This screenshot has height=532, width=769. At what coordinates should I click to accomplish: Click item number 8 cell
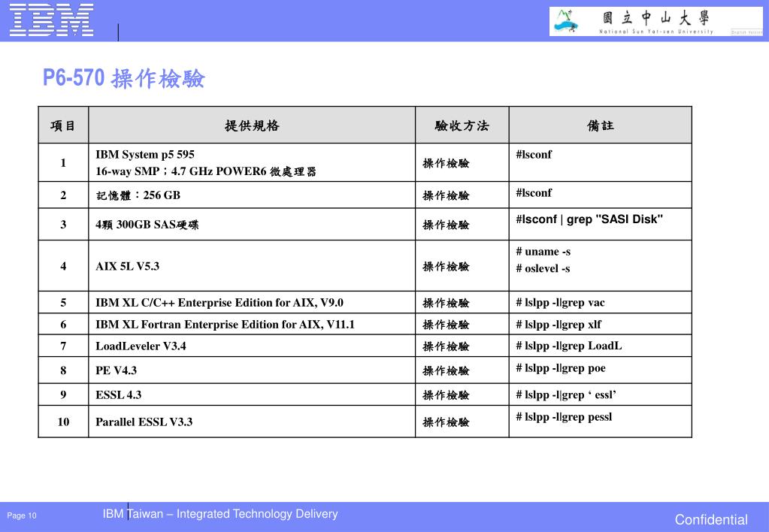63,370
